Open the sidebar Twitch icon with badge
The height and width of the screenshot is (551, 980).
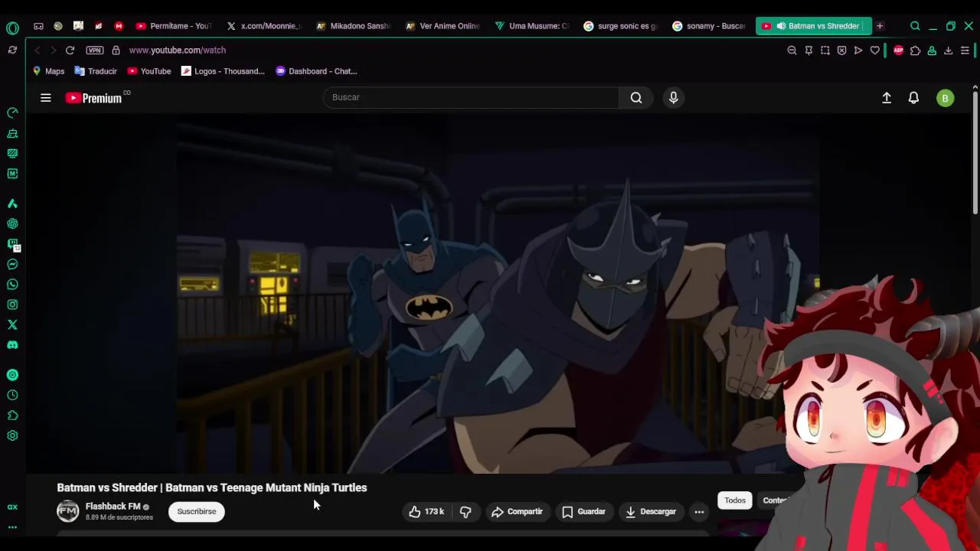[x=12, y=245]
